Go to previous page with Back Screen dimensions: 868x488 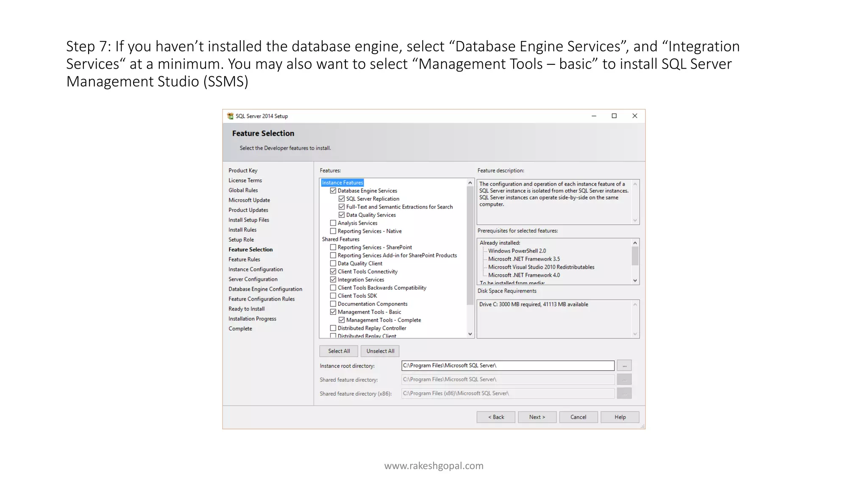(496, 417)
